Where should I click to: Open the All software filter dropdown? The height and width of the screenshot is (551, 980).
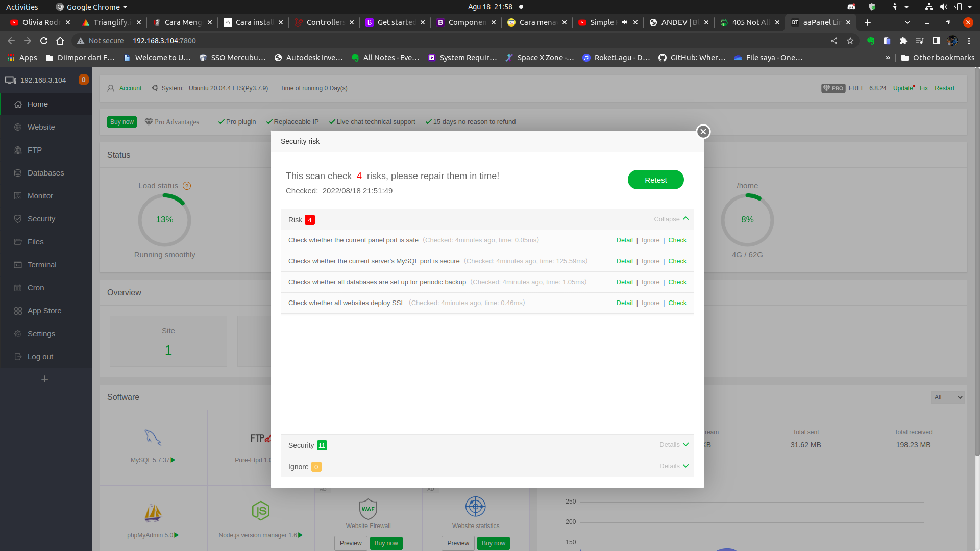pos(948,397)
